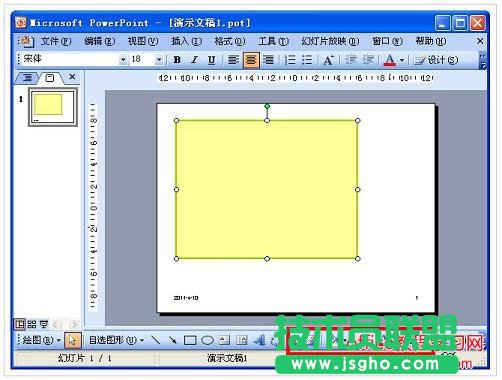Image resolution: width=502 pixels, height=380 pixels.
Task: Increase the font size
Action: (x=328, y=60)
